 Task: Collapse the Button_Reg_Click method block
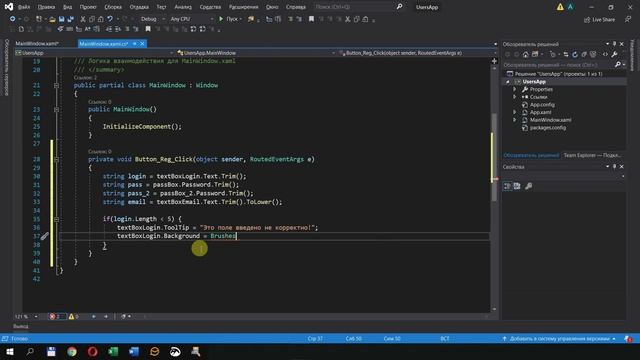(56, 160)
